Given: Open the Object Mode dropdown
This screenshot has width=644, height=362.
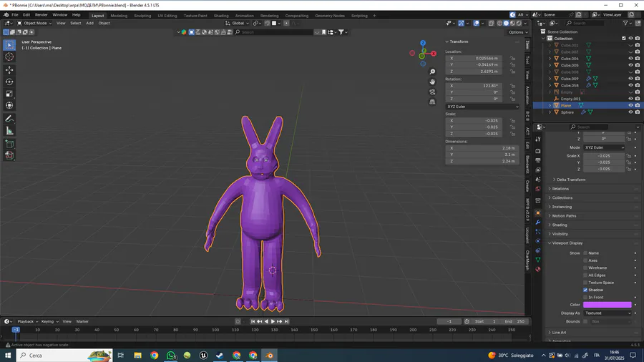Looking at the screenshot, I should (x=34, y=24).
